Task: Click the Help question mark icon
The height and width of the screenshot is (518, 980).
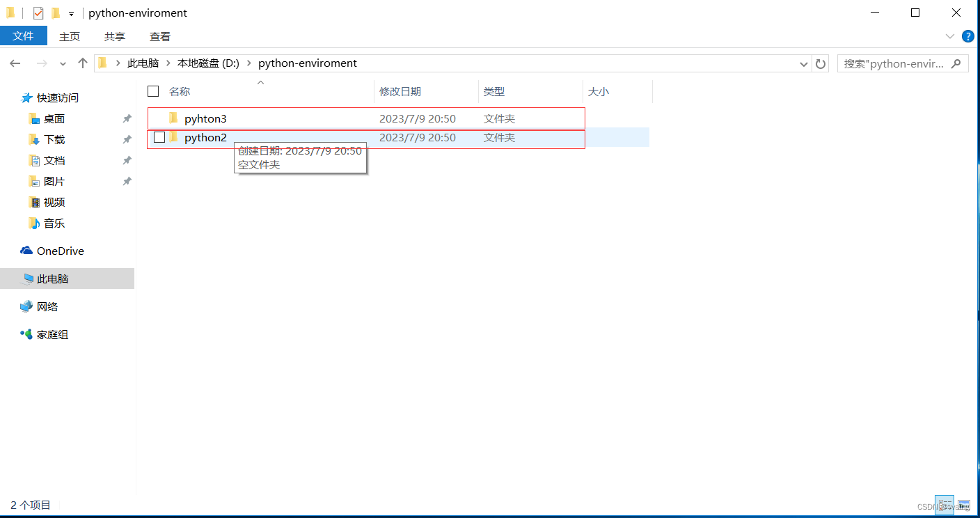Action: tap(967, 36)
